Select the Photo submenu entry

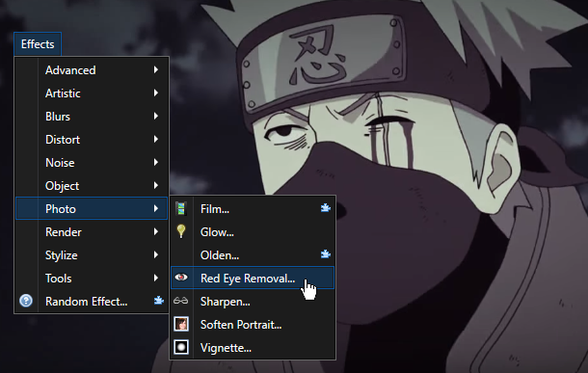[x=92, y=208]
